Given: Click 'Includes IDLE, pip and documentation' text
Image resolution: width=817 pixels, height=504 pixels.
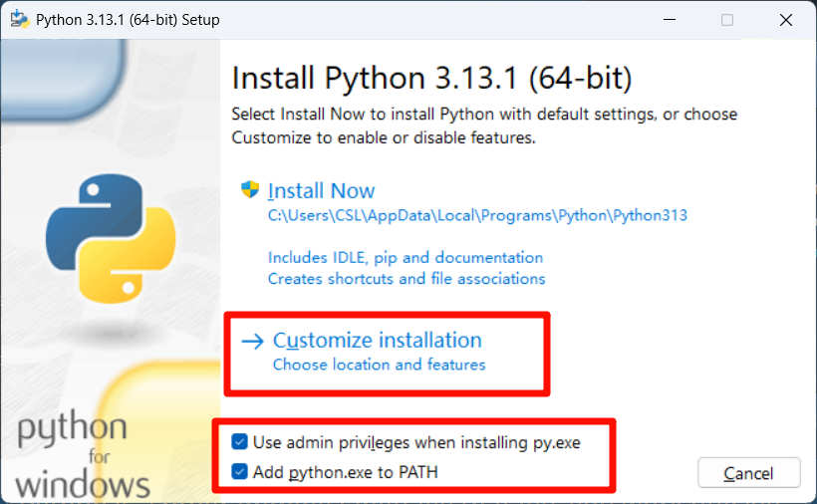Looking at the screenshot, I should (x=406, y=258).
